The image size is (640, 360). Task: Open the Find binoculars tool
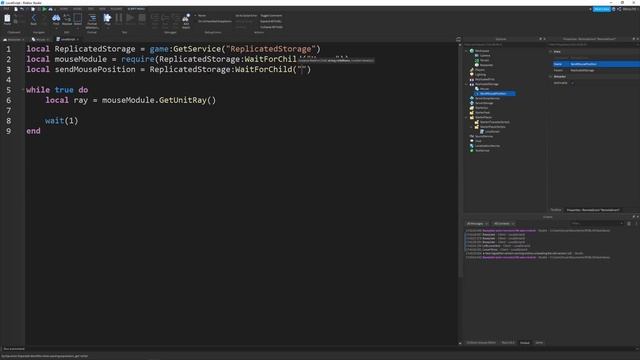point(56,19)
